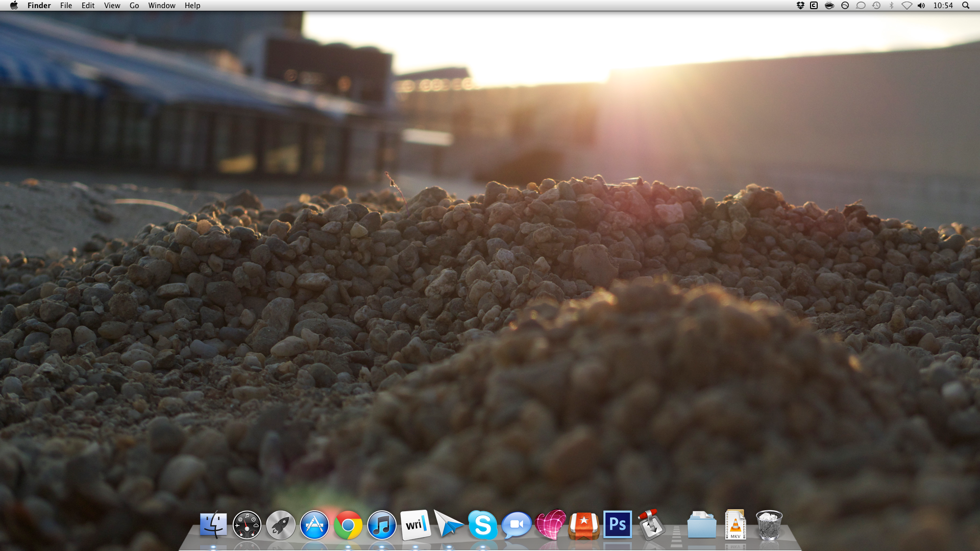The width and height of the screenshot is (980, 551).
Task: Open the folder stack in dock
Action: (x=701, y=524)
